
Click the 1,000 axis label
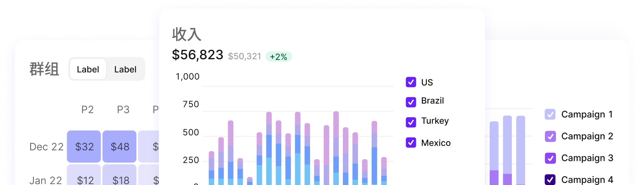point(188,77)
